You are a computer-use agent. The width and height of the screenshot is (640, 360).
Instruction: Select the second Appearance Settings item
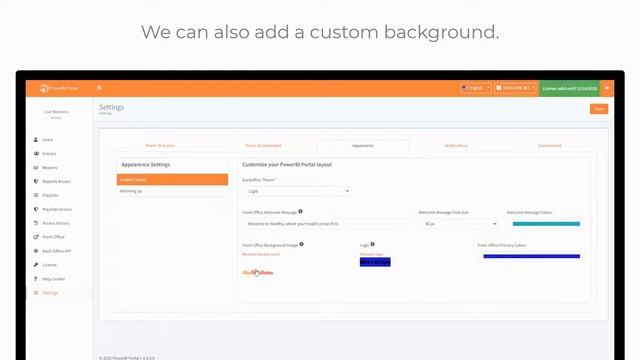click(172, 191)
